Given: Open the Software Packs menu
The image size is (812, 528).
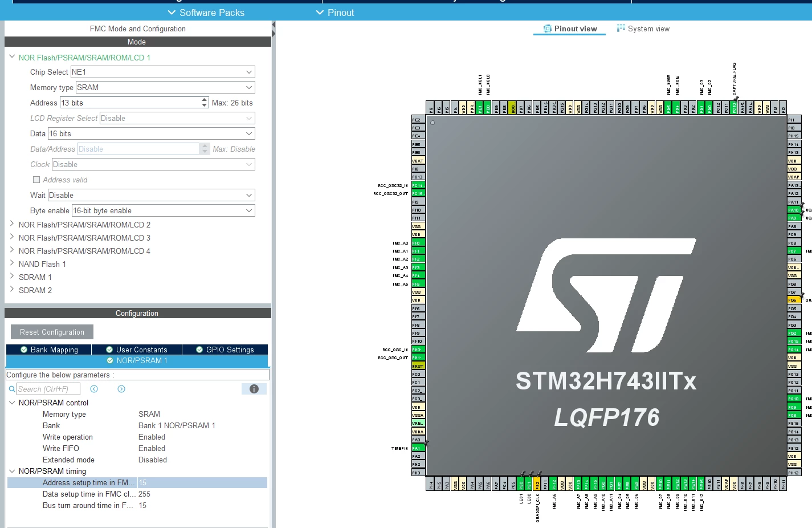Looking at the screenshot, I should 206,13.
